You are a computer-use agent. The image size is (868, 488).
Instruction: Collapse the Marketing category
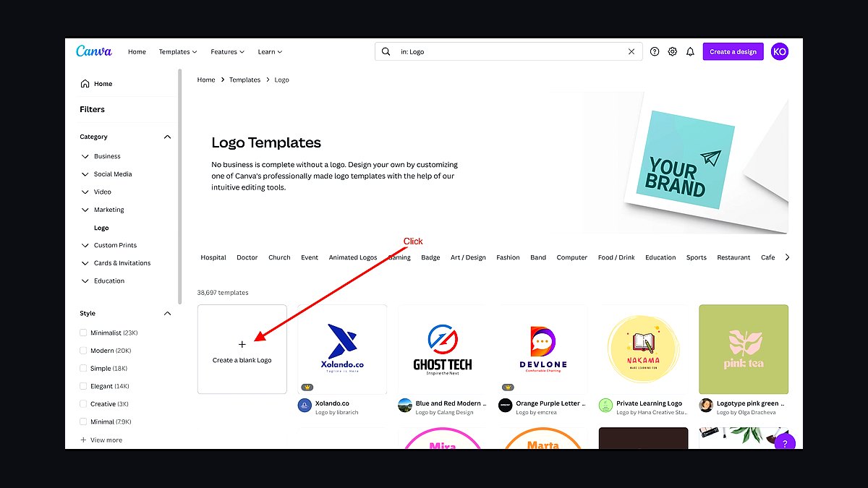click(85, 210)
